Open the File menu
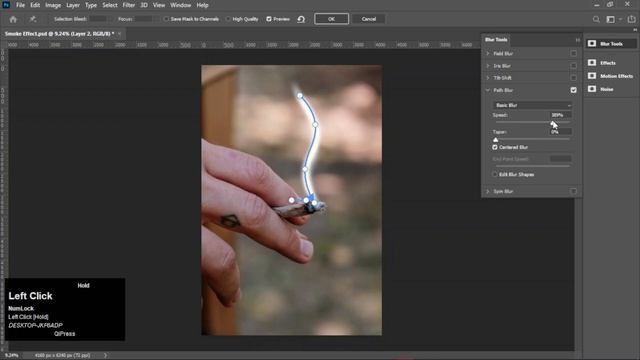 (x=20, y=5)
